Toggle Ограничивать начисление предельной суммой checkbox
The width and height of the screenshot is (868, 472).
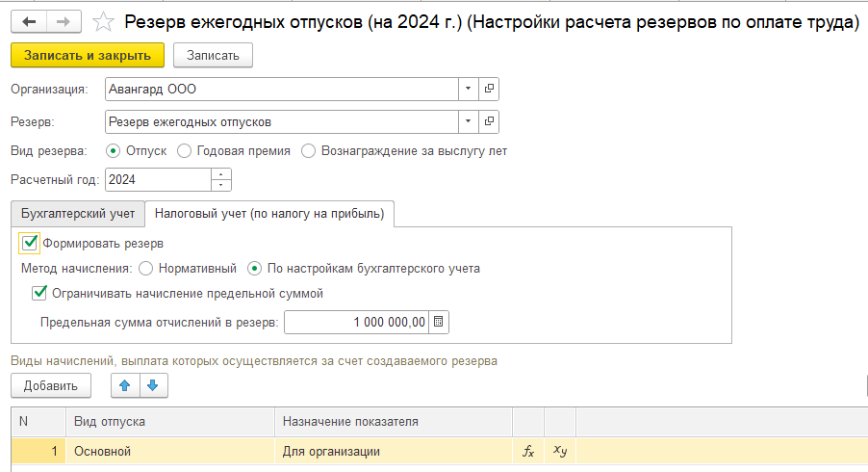(x=39, y=293)
